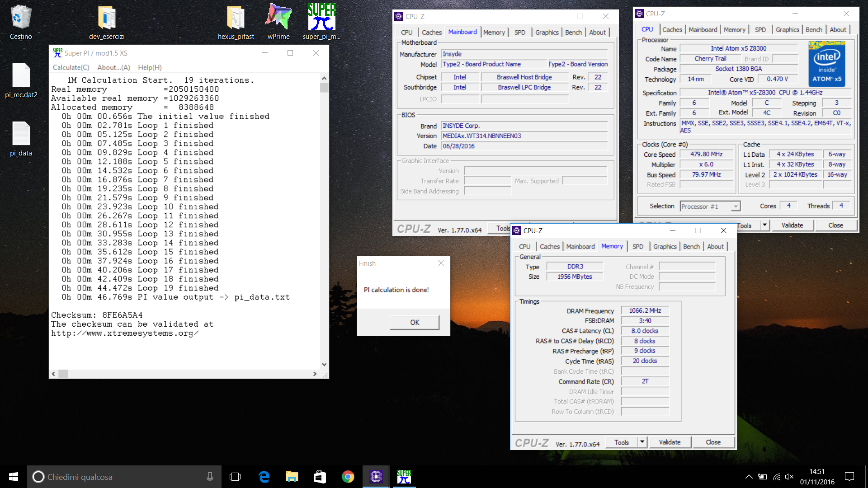The height and width of the screenshot is (488, 868).
Task: Open Bench tab in the CPU-tab CPU-Z window
Action: tap(814, 30)
